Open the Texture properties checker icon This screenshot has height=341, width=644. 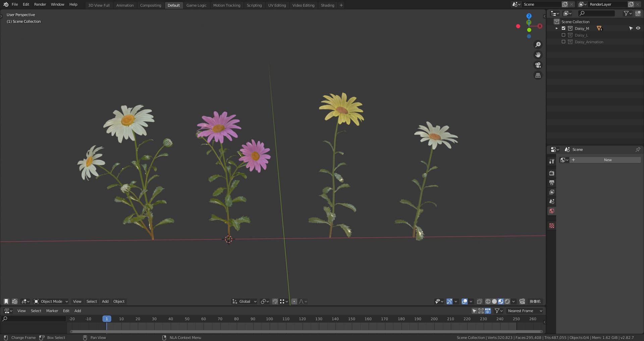tap(552, 226)
